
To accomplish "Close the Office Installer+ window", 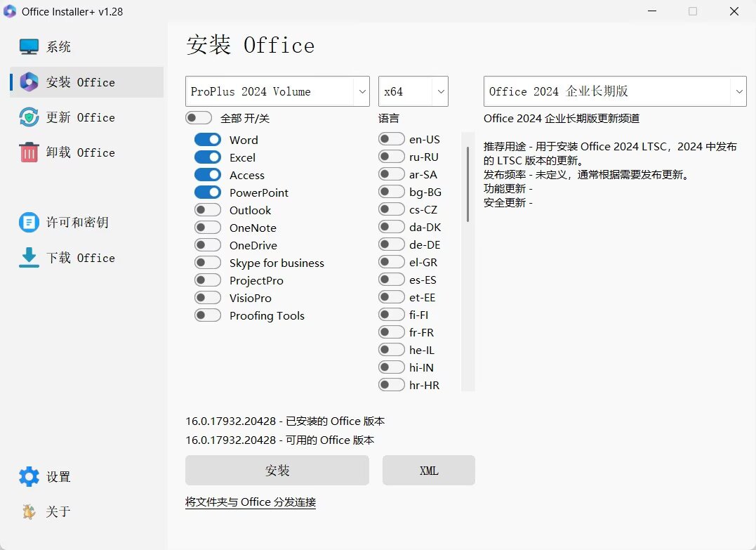I will (734, 11).
